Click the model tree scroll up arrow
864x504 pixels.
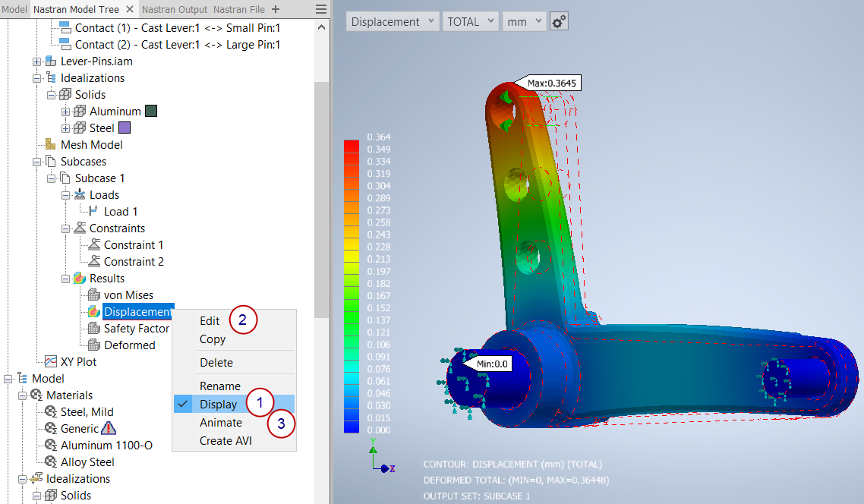(x=321, y=27)
